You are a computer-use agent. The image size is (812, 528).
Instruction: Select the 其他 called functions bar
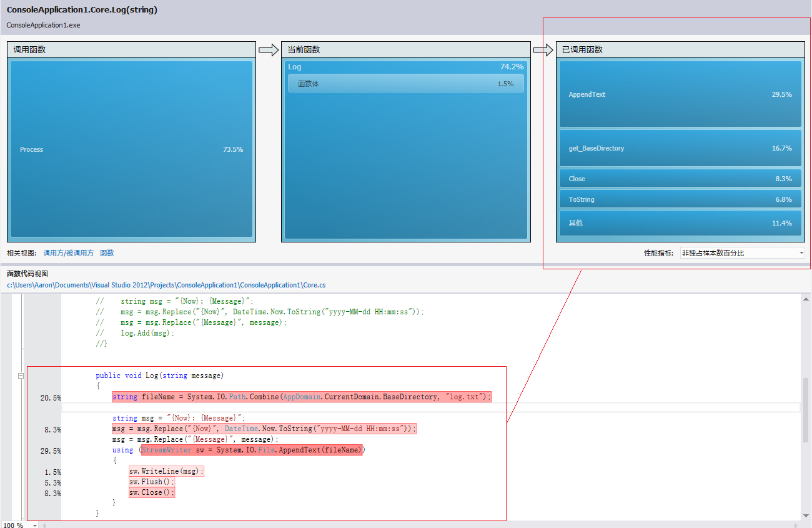click(680, 223)
